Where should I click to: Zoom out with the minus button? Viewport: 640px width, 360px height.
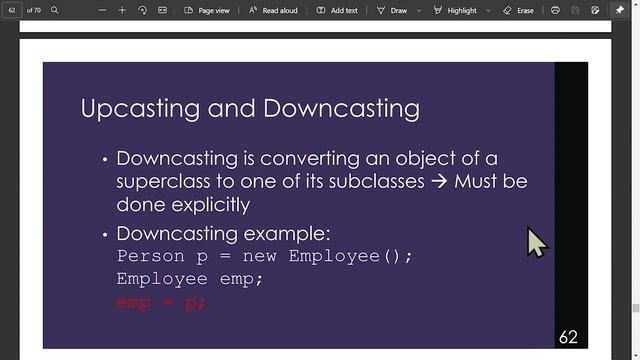point(102,10)
